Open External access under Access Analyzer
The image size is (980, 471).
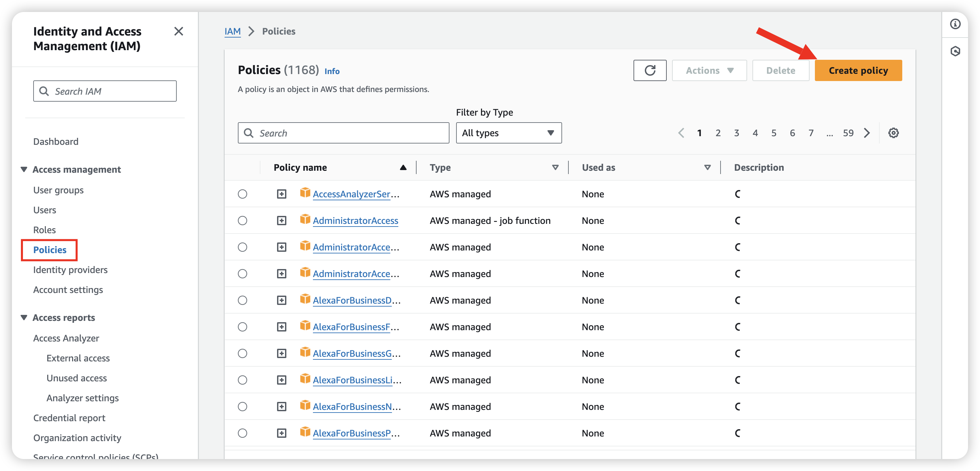coord(78,358)
